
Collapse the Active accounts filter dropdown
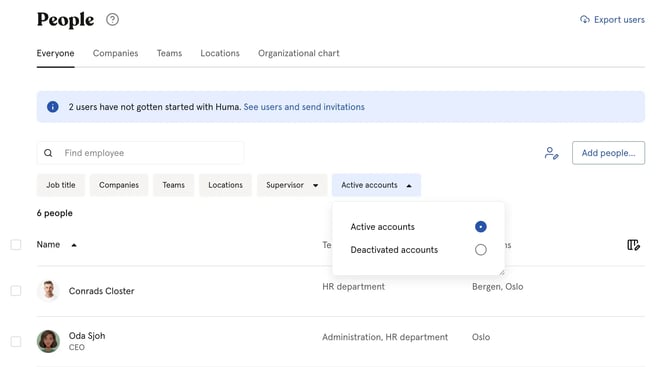click(376, 185)
